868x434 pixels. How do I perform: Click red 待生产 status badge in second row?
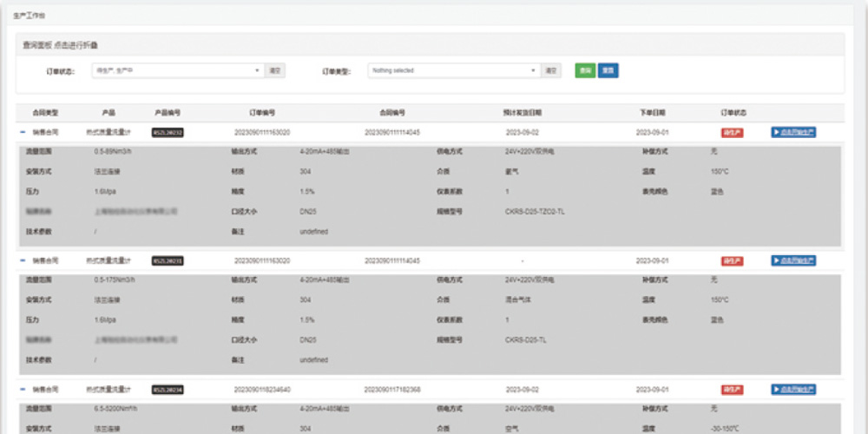point(732,260)
